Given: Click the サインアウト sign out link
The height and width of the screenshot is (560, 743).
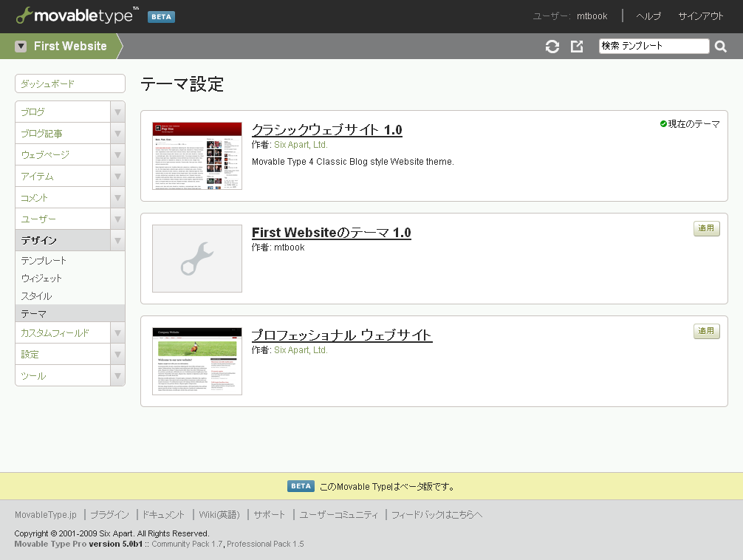Looking at the screenshot, I should click(700, 16).
